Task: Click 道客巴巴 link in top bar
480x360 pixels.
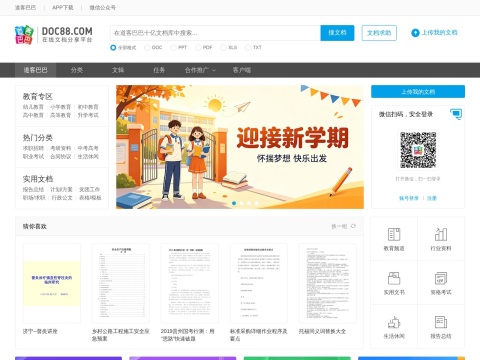Action: pos(25,7)
